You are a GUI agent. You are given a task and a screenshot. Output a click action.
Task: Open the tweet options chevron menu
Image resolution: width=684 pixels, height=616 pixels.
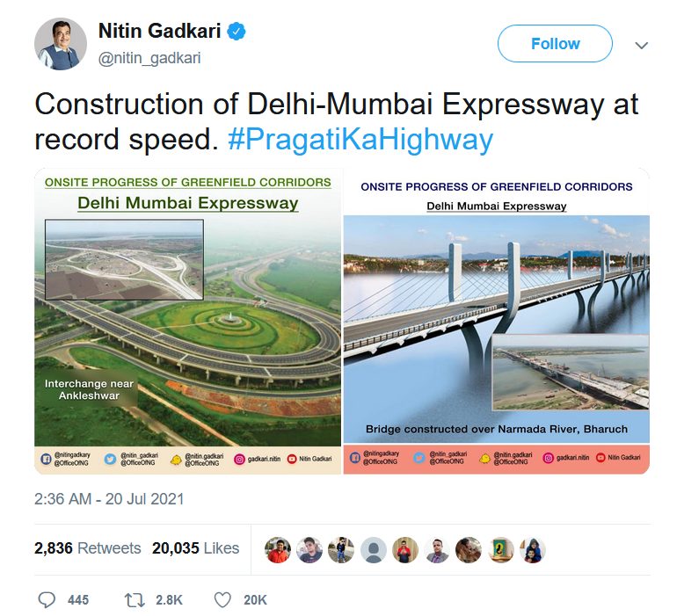coord(641,45)
